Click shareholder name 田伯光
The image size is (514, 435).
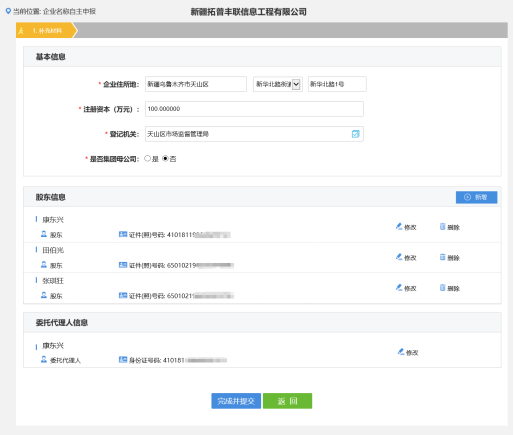tap(53, 250)
